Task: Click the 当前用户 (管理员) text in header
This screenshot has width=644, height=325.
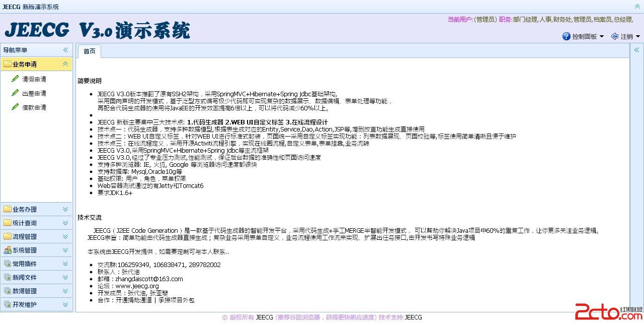Action: [472, 19]
